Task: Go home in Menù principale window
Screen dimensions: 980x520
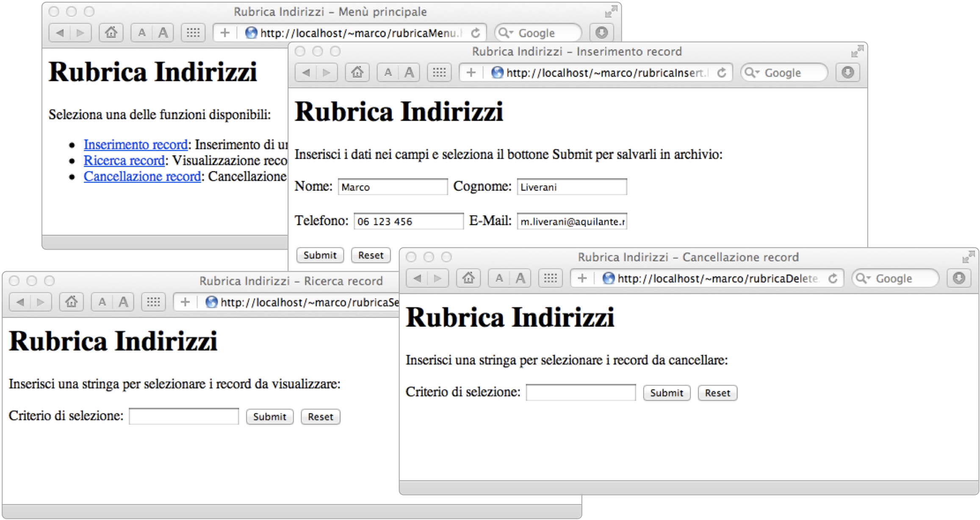Action: pyautogui.click(x=111, y=33)
